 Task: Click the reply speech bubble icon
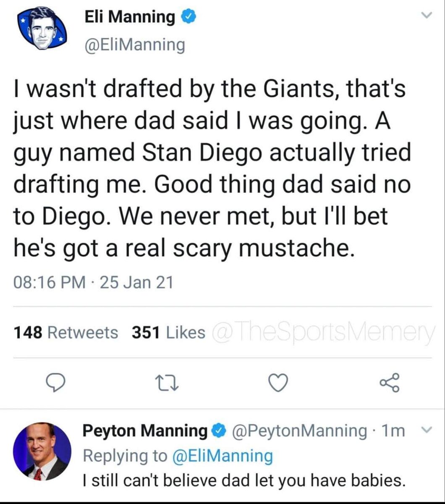tap(55, 382)
